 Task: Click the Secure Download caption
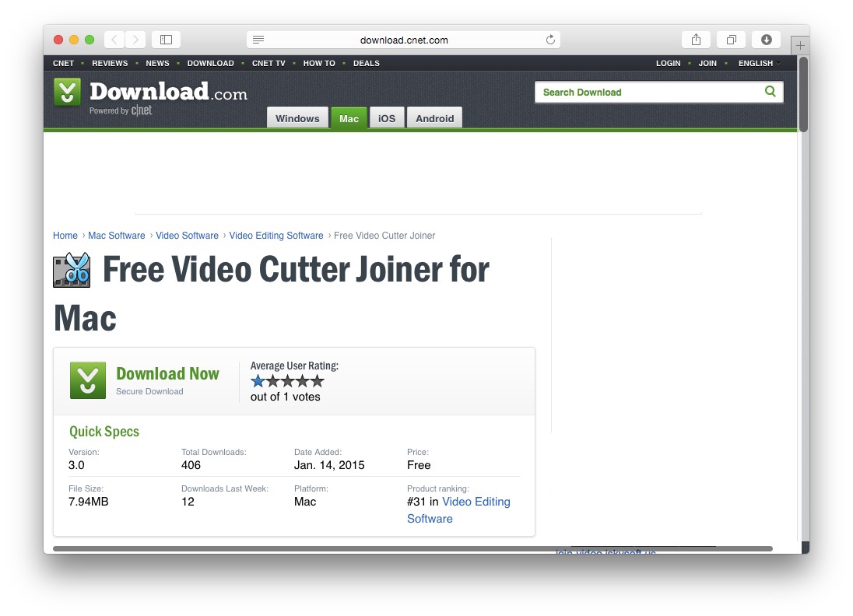tap(149, 391)
